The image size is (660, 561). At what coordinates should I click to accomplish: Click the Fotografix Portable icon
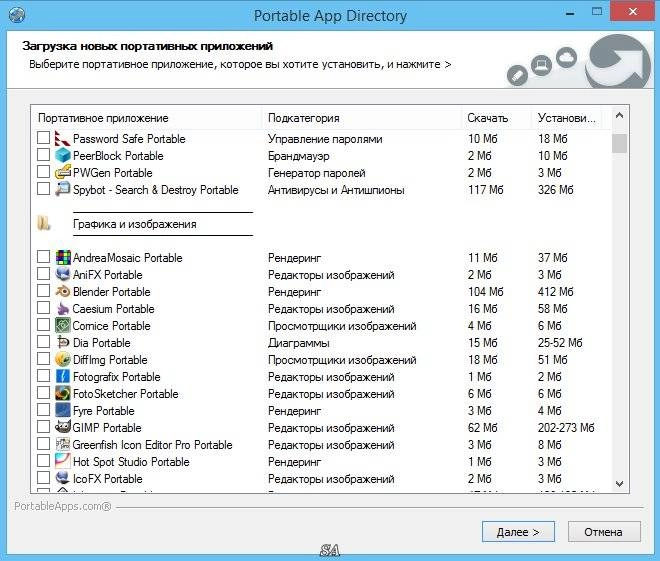coord(63,376)
